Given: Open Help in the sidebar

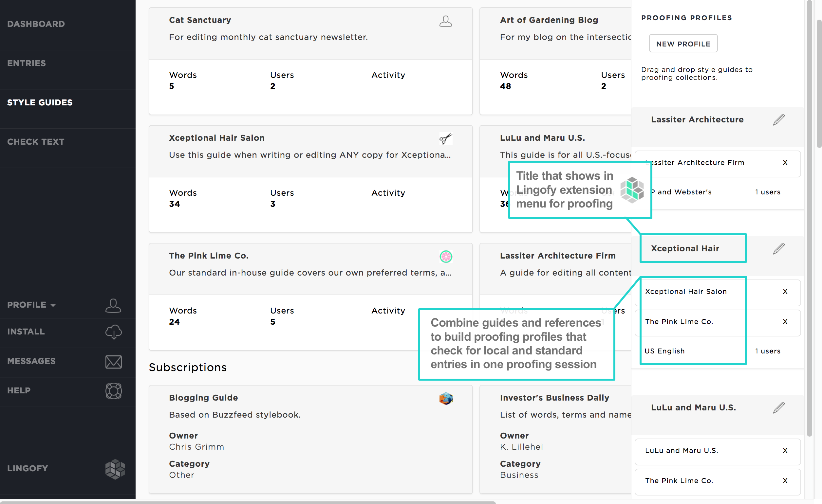Looking at the screenshot, I should (x=19, y=391).
